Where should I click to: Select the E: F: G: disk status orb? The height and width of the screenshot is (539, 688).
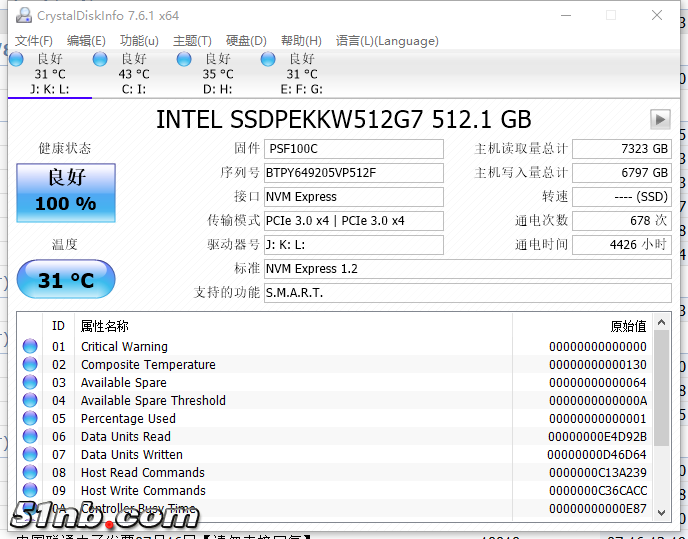click(268, 60)
